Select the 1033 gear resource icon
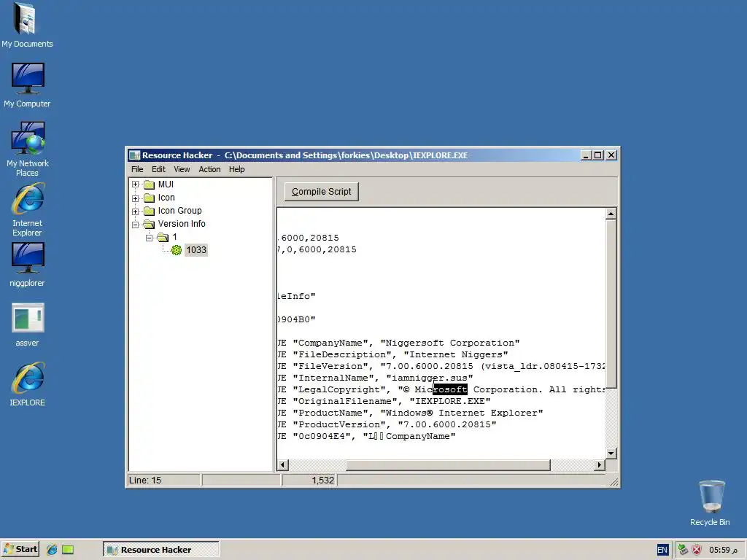The width and height of the screenshot is (747, 560). (x=177, y=250)
